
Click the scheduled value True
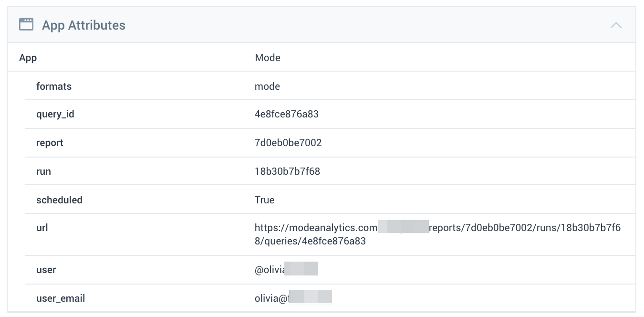265,200
